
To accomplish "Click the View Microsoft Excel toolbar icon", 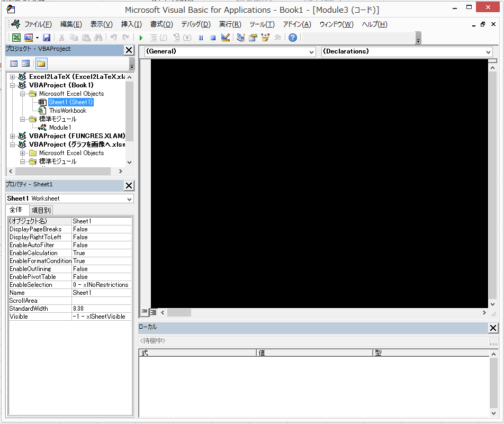I will click(x=16, y=38).
